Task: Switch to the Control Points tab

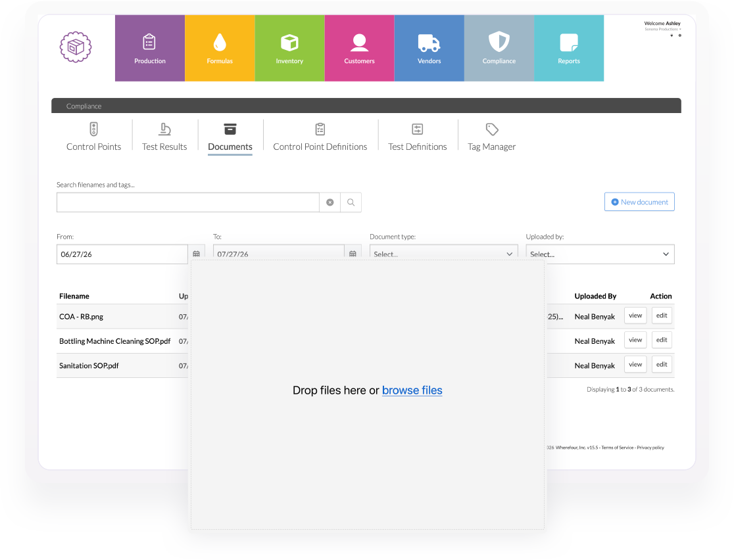Action: pos(93,137)
